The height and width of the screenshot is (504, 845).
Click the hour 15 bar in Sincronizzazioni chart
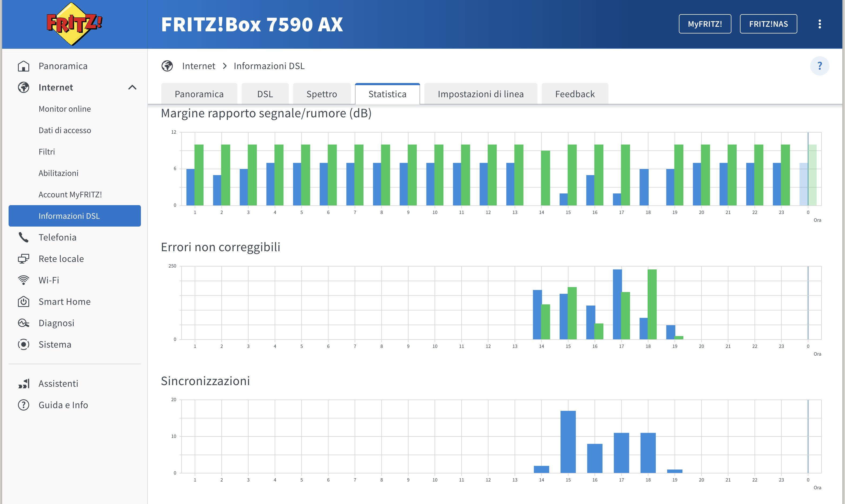pyautogui.click(x=568, y=442)
